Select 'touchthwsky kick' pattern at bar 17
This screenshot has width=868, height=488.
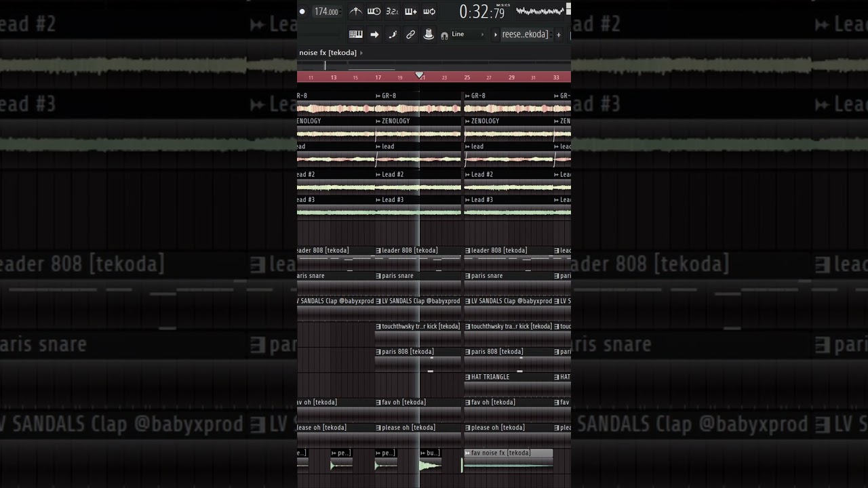point(418,334)
